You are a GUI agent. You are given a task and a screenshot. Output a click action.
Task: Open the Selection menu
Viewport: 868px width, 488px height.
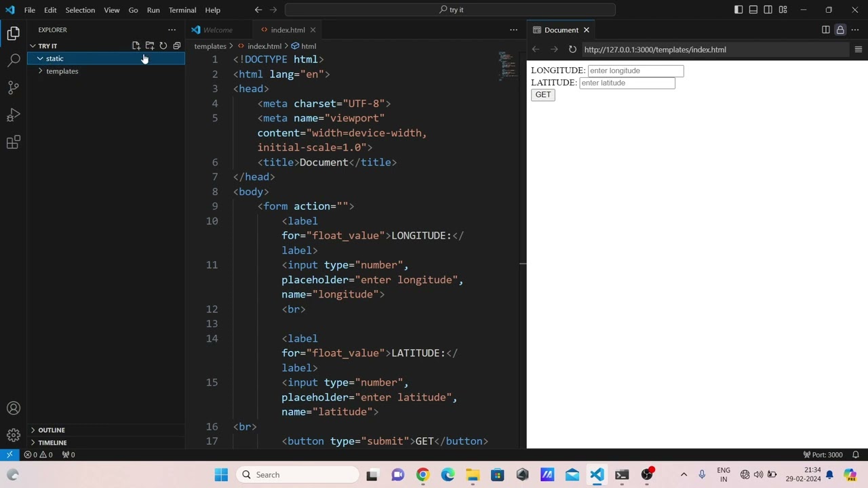pos(80,10)
